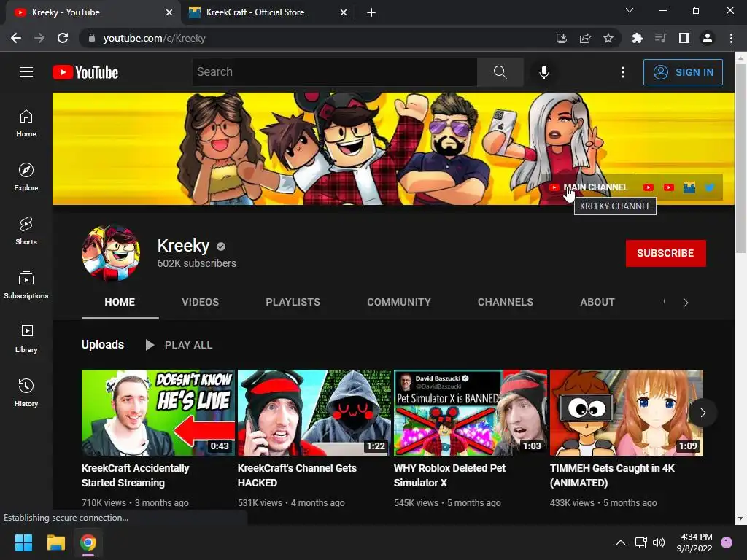Click Chrome icon in taskbar
The width and height of the screenshot is (747, 560).
[88, 542]
